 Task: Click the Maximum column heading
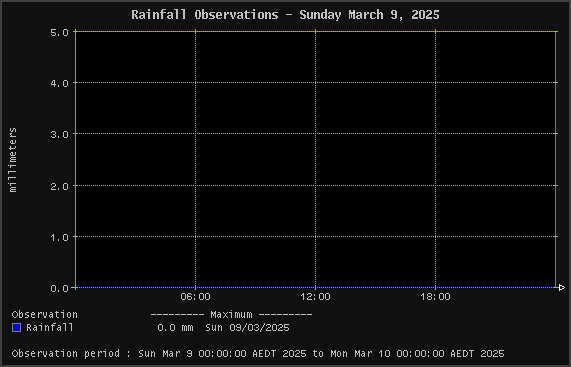coord(231,314)
